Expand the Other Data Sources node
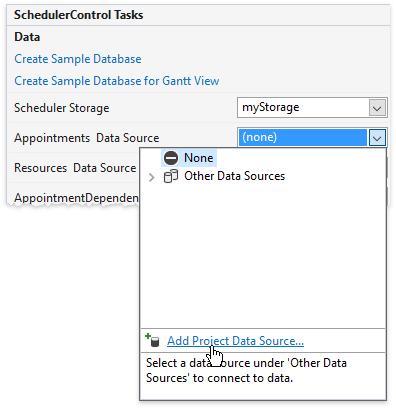 click(x=152, y=177)
